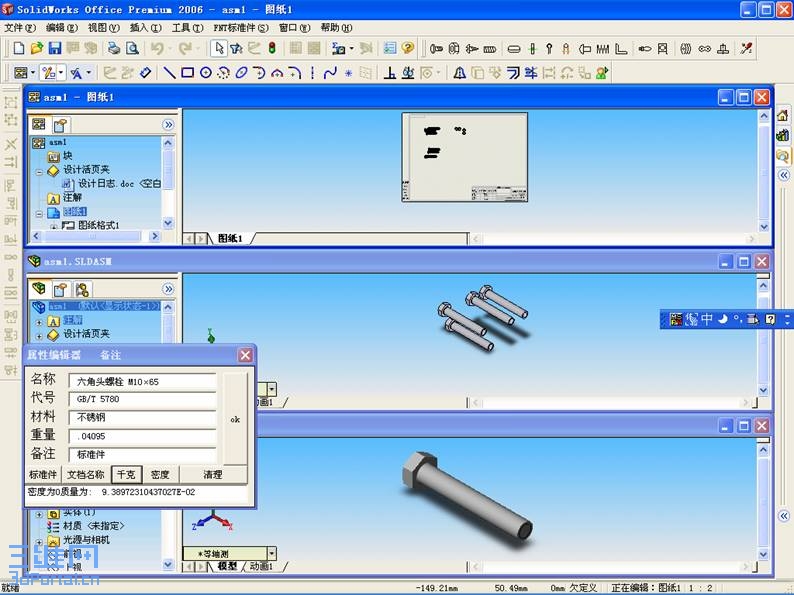The image size is (794, 595).
Task: Select the Point sketch tool
Action: (348, 73)
